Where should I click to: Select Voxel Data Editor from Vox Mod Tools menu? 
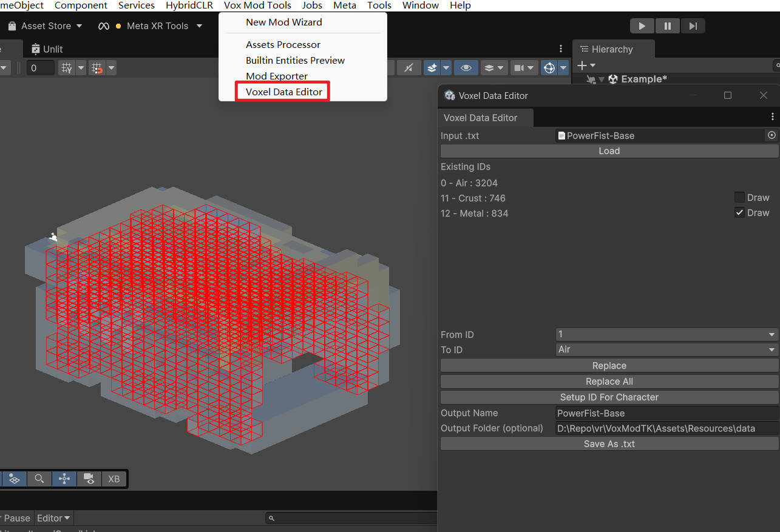click(283, 92)
